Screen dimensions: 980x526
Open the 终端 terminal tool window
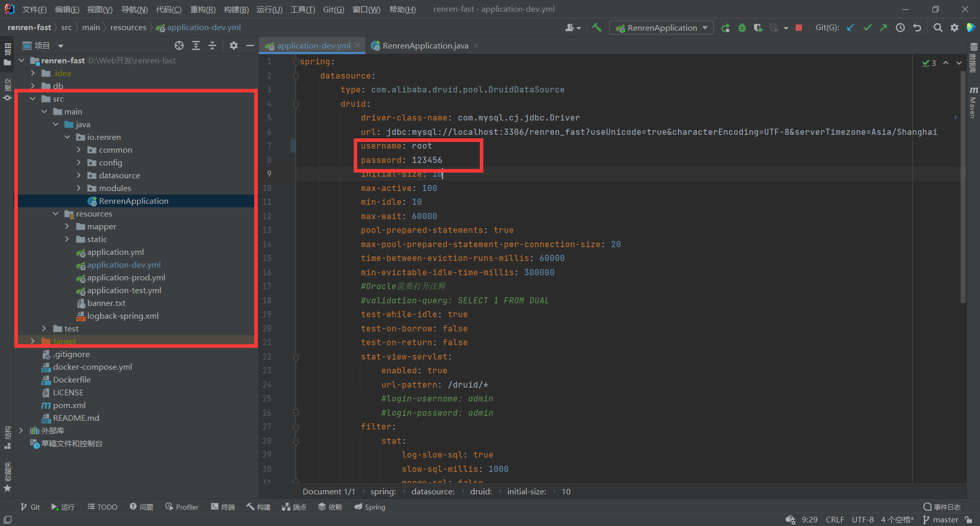pos(223,507)
